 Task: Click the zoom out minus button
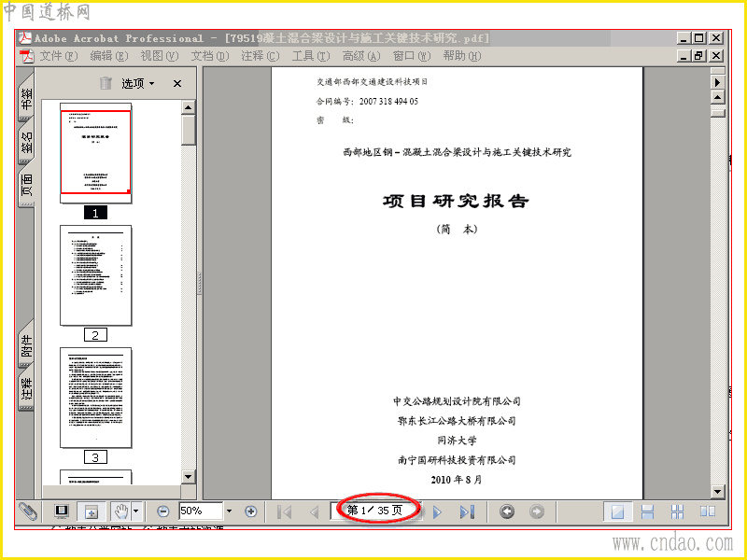[162, 511]
